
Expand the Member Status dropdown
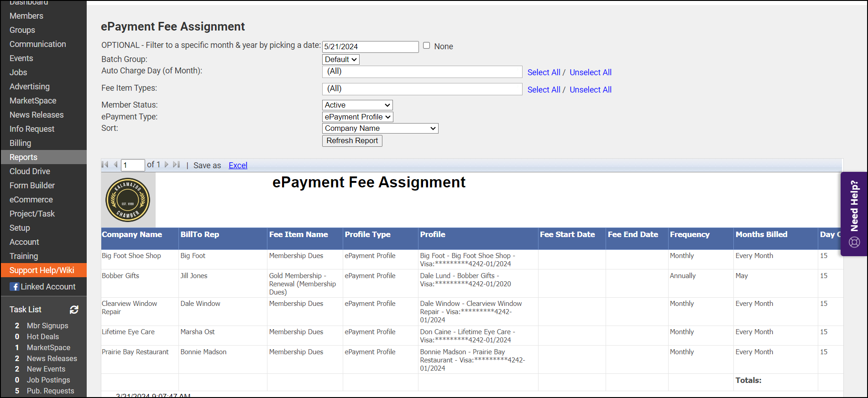pyautogui.click(x=357, y=105)
